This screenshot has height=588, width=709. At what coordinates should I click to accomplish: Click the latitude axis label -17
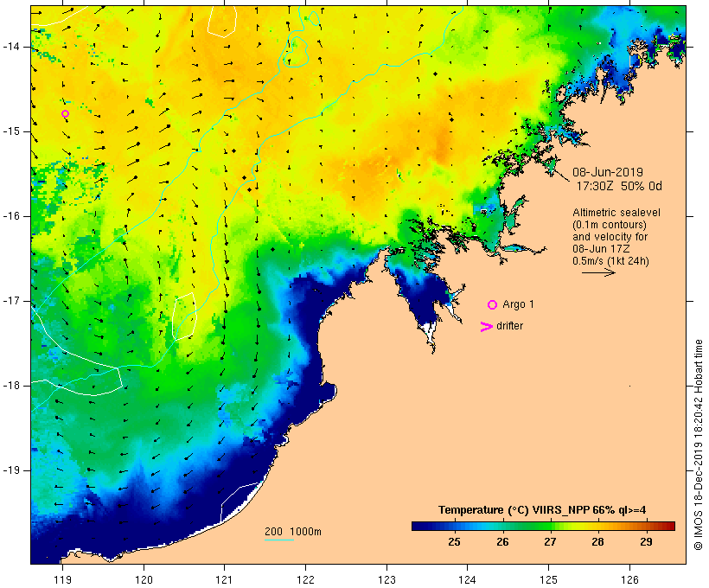[10, 301]
